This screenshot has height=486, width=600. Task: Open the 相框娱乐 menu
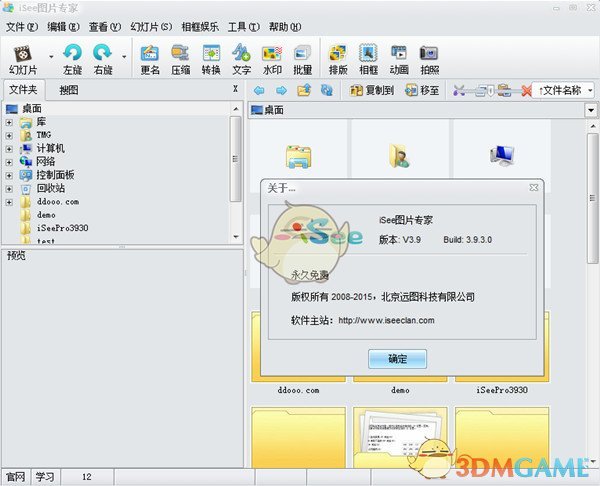(200, 27)
